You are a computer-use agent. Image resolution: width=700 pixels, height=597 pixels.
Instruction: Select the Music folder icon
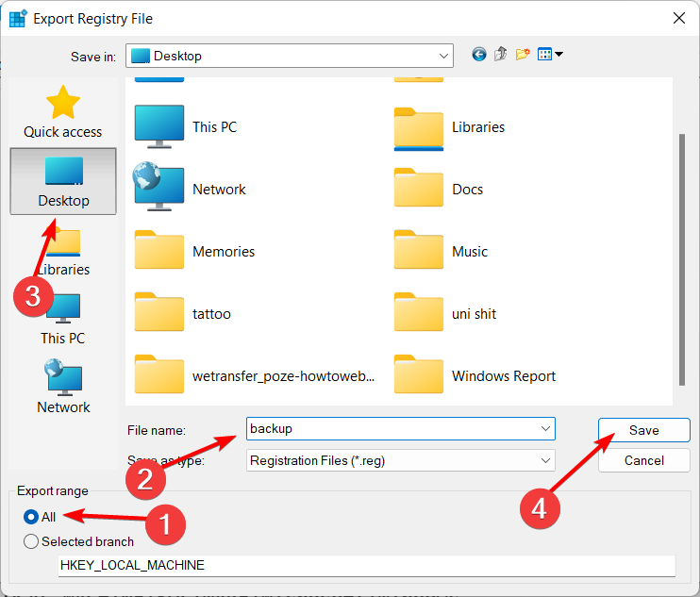point(418,250)
